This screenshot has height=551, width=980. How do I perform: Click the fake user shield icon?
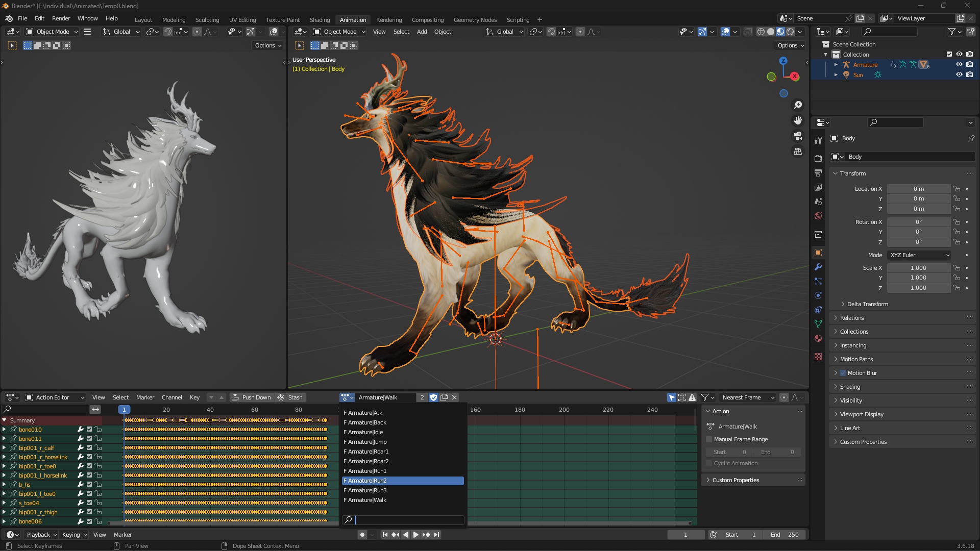click(433, 397)
